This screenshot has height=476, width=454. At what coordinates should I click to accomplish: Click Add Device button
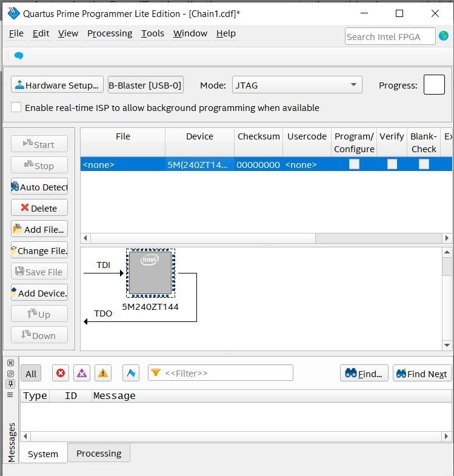(39, 293)
